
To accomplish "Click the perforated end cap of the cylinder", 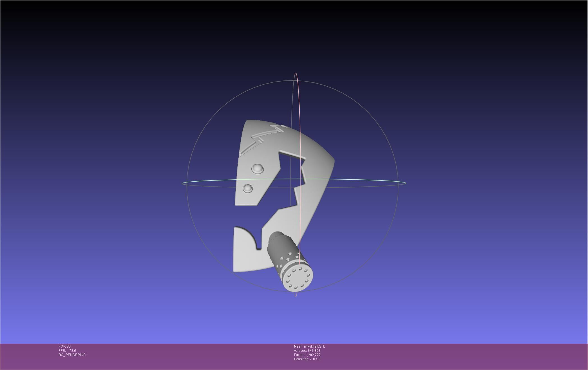I will [x=298, y=278].
